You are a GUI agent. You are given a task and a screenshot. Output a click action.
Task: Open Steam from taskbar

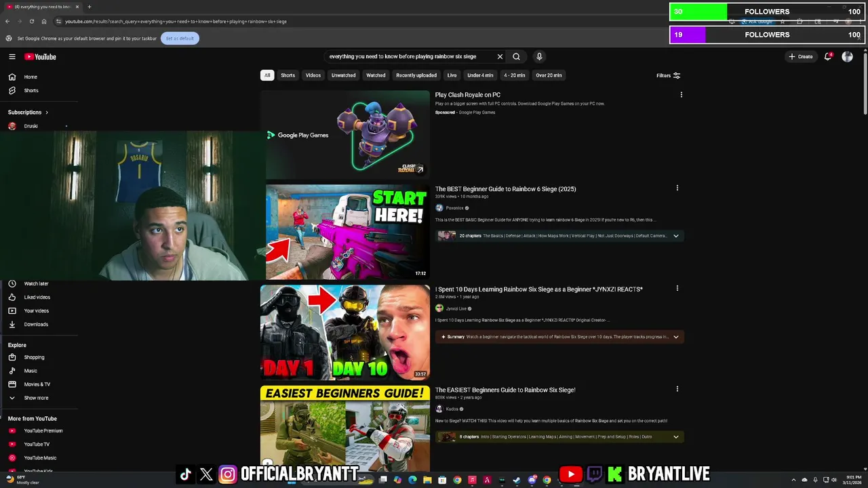517,480
